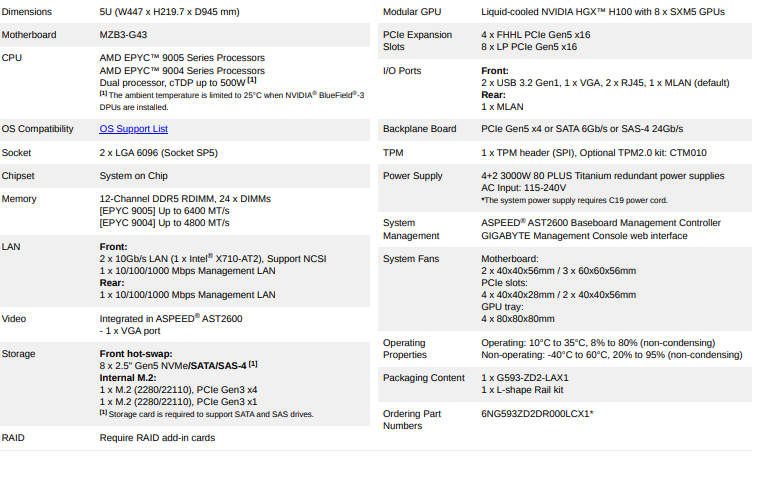
Task: Click the Motherboard value MZB3-G43
Action: tap(123, 35)
